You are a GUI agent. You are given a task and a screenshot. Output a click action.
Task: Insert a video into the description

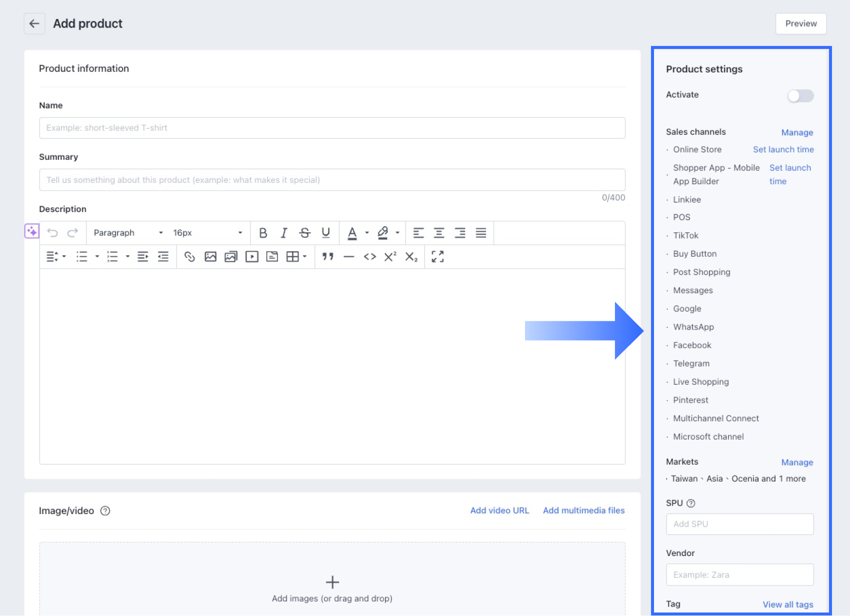[x=251, y=257]
